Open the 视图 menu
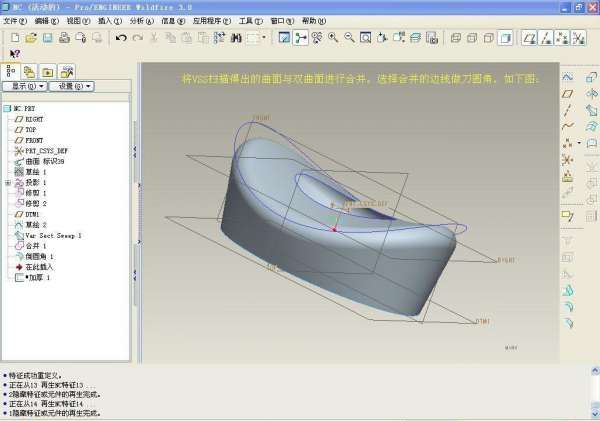 pos(78,21)
